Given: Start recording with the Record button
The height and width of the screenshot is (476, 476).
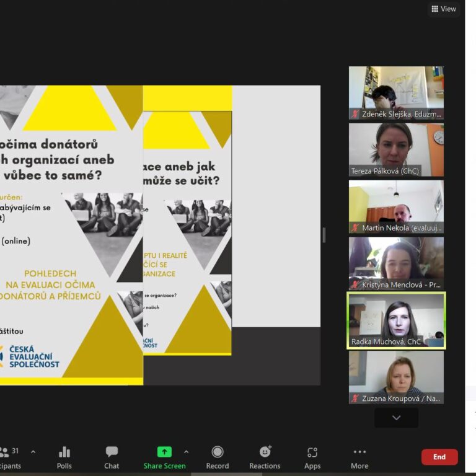Looking at the screenshot, I should click(x=217, y=452).
